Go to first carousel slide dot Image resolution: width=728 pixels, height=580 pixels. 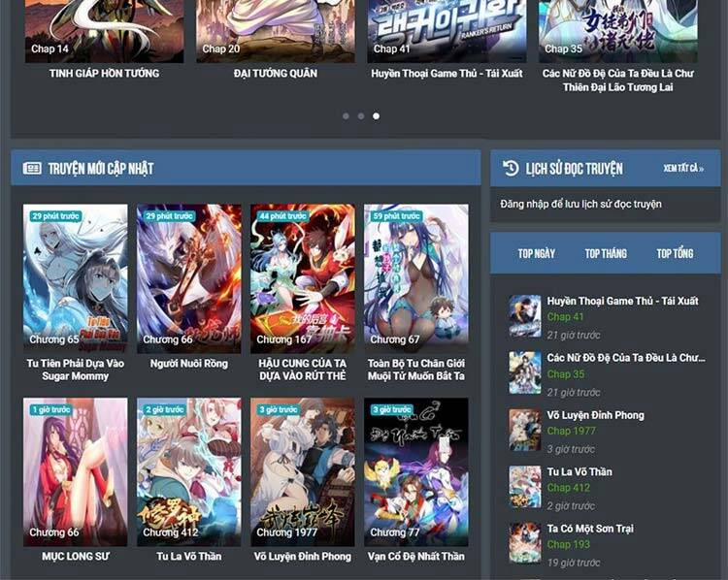[x=346, y=116]
